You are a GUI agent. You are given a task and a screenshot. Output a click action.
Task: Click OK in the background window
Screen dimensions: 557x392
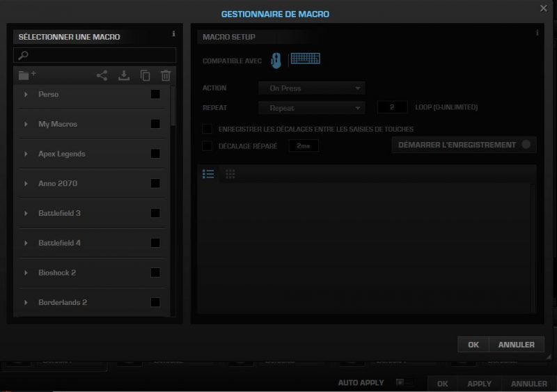point(443,384)
